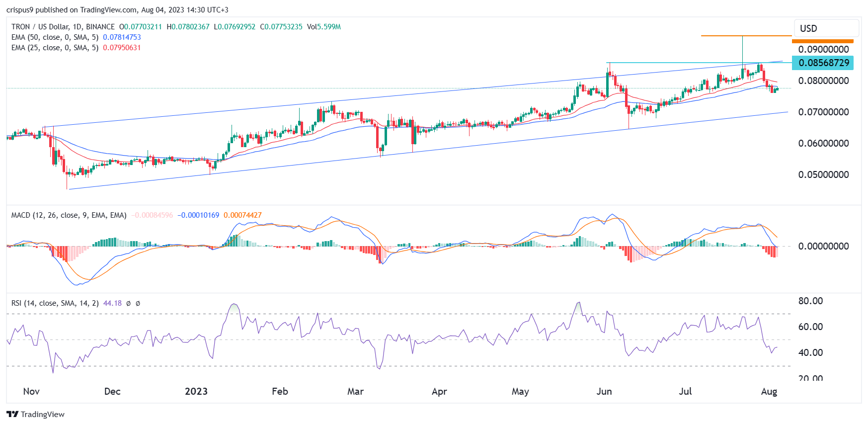This screenshot has width=868, height=425.
Task: Click the close price C0.07753235
Action: [281, 27]
